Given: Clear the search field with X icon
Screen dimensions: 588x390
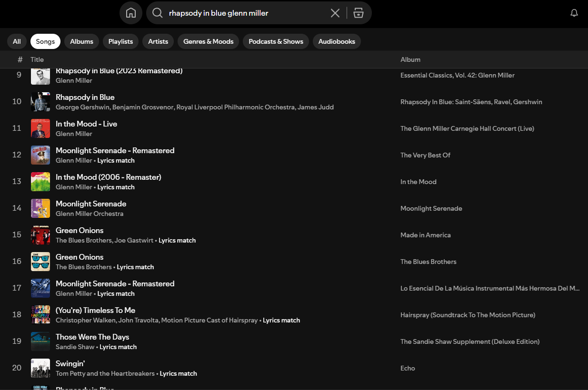Looking at the screenshot, I should tap(335, 13).
